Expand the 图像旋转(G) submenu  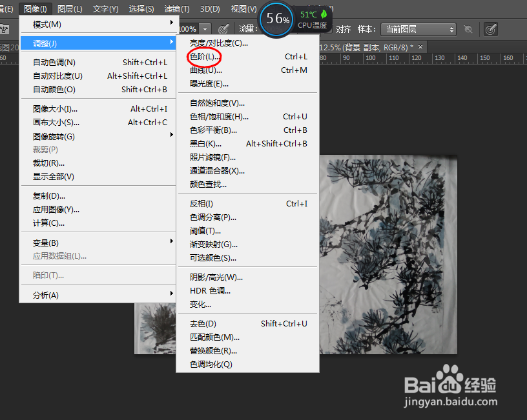tap(98, 136)
